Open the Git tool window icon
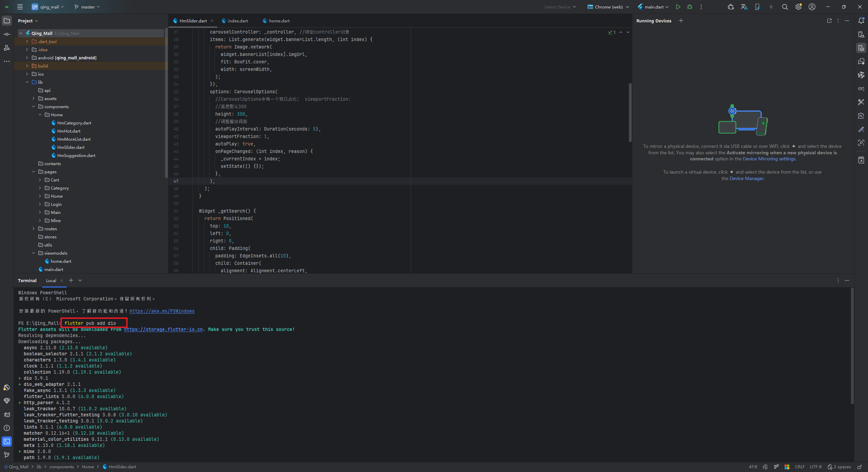The image size is (868, 472). tap(7, 455)
